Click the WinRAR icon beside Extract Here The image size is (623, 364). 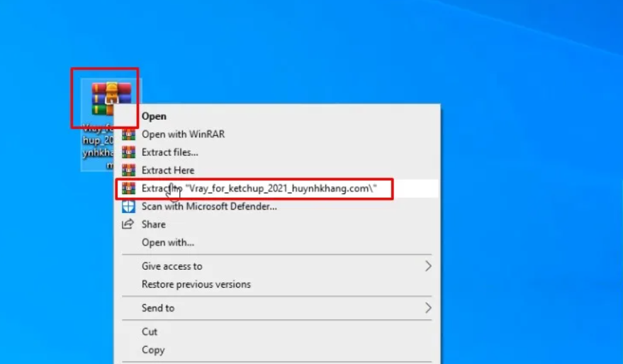(128, 170)
